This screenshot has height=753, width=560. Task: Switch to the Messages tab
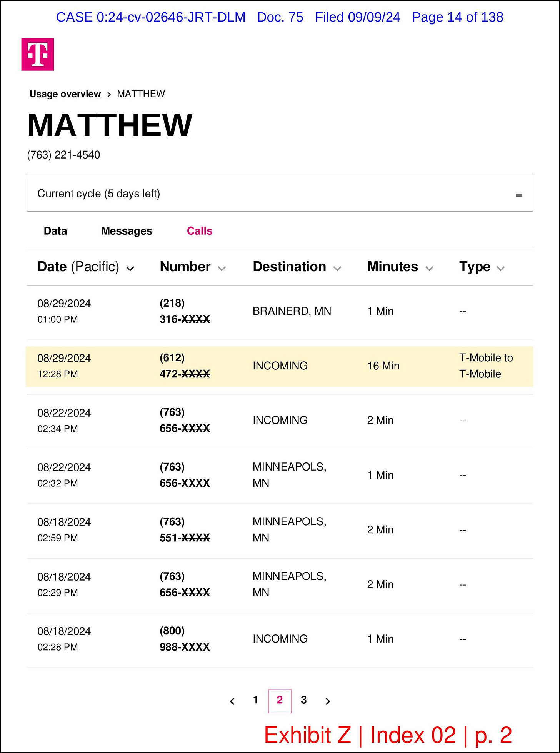(x=127, y=231)
